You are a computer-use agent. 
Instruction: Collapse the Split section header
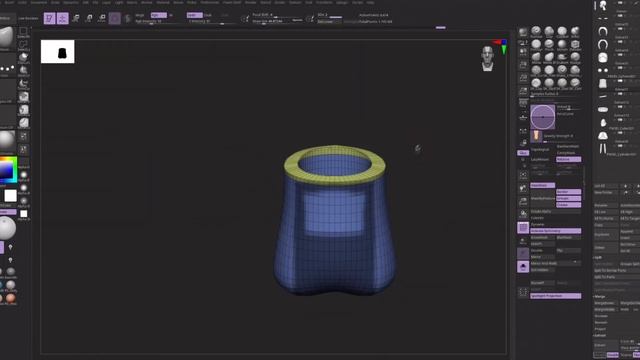(598, 258)
